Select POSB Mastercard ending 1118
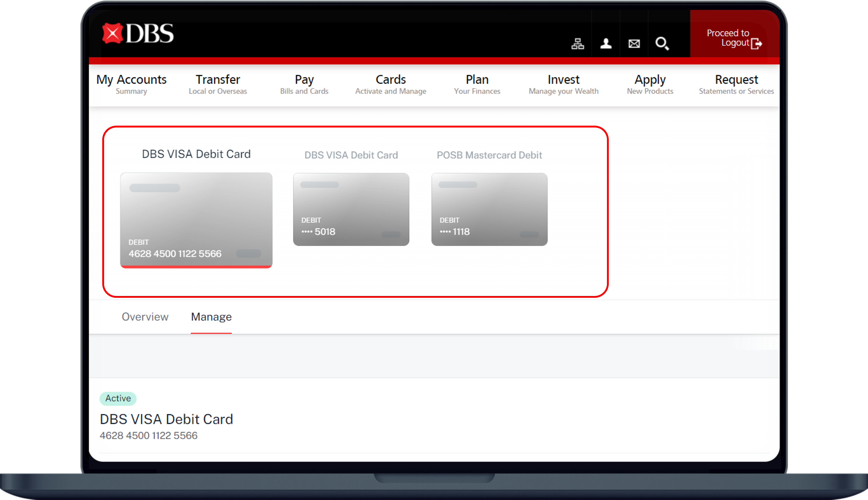Viewport: 868px width, 500px height. point(489,209)
